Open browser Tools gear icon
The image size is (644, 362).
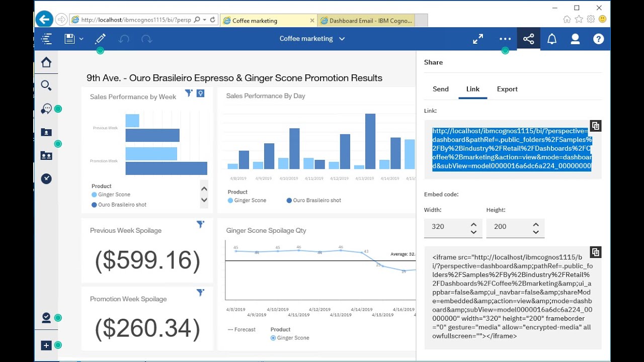coord(591,19)
